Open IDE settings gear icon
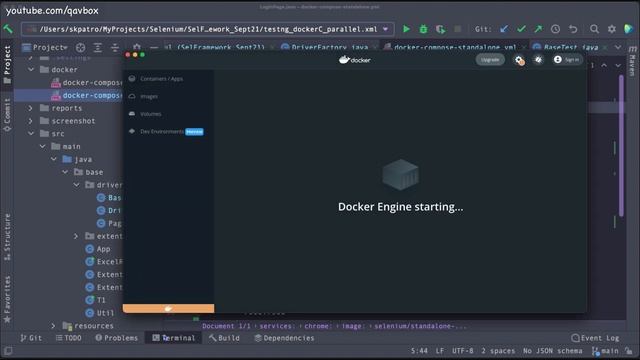640x360 pixels. pos(611,29)
